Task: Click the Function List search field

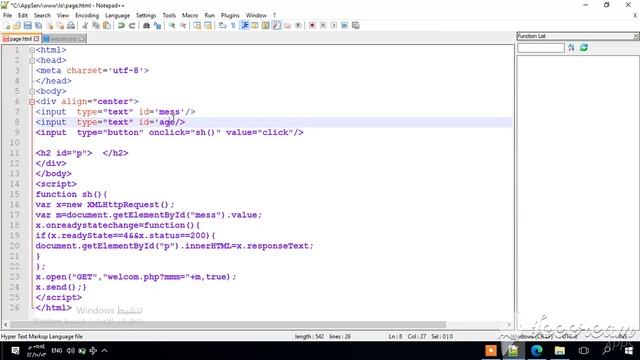Action: point(541,48)
